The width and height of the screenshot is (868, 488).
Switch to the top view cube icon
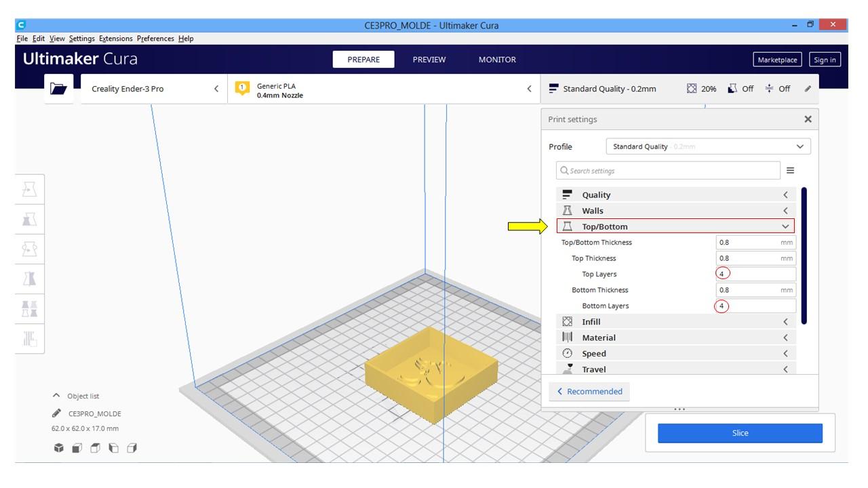(96, 448)
